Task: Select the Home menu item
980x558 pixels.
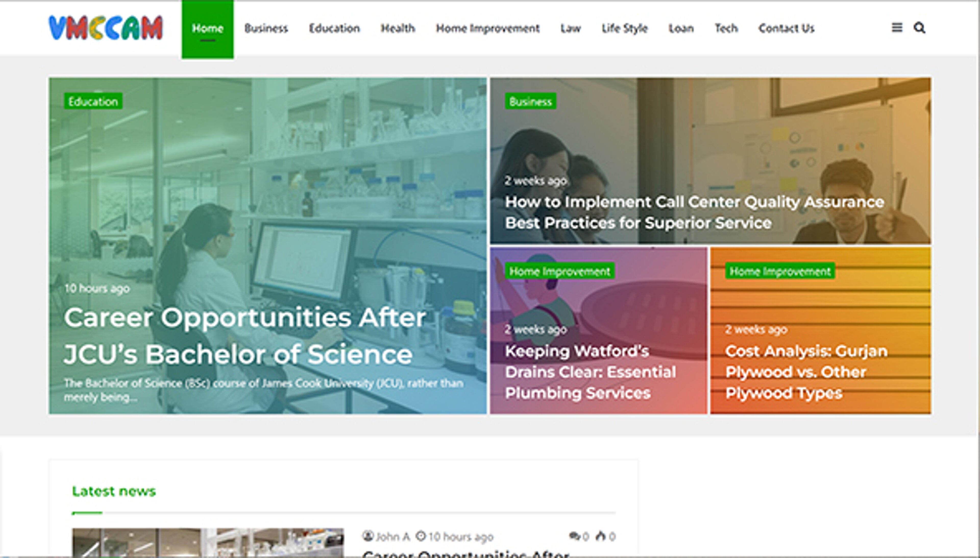Action: click(x=208, y=28)
